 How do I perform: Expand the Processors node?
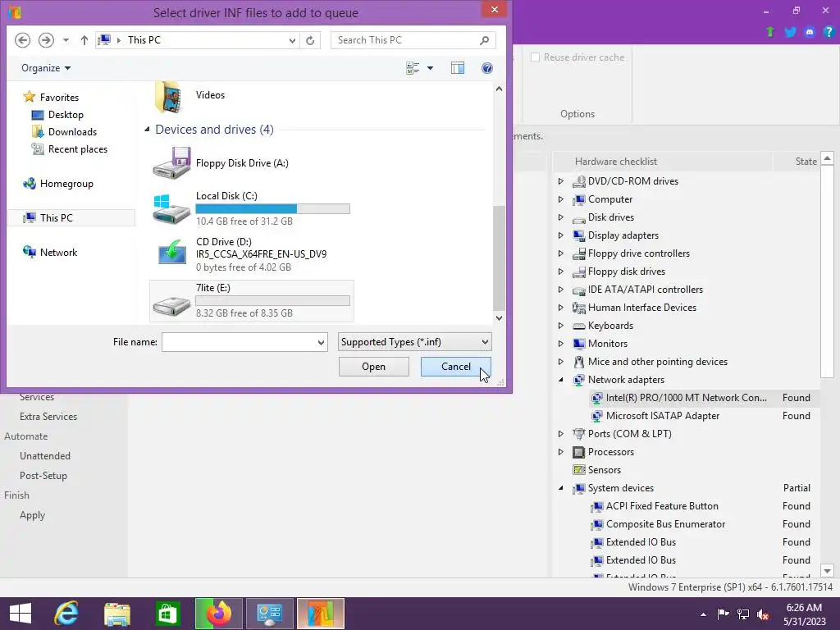pyautogui.click(x=561, y=452)
